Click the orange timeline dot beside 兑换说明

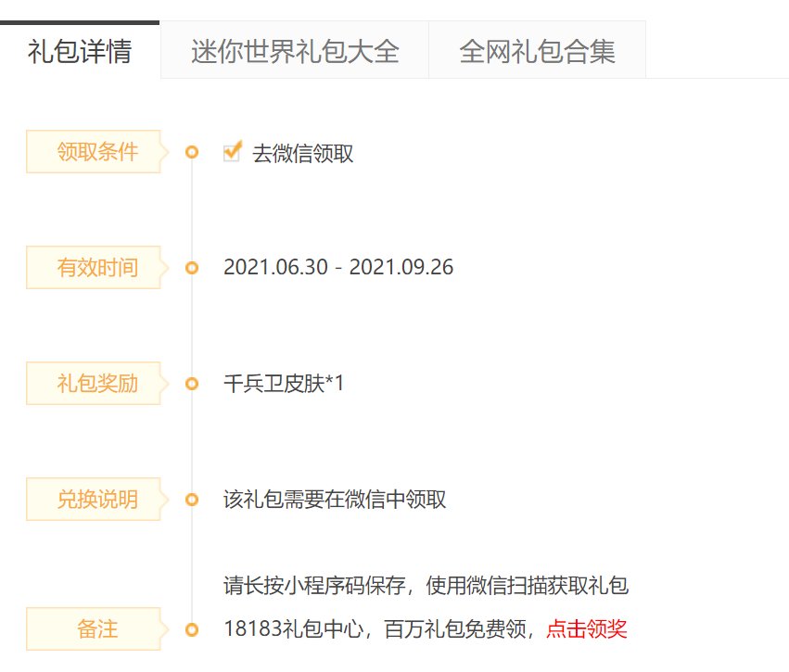tap(192, 499)
